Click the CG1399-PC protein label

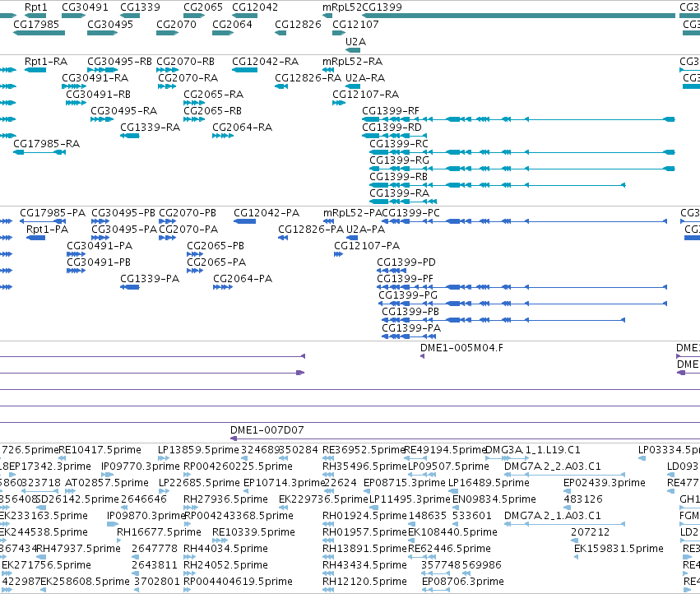coord(410,213)
